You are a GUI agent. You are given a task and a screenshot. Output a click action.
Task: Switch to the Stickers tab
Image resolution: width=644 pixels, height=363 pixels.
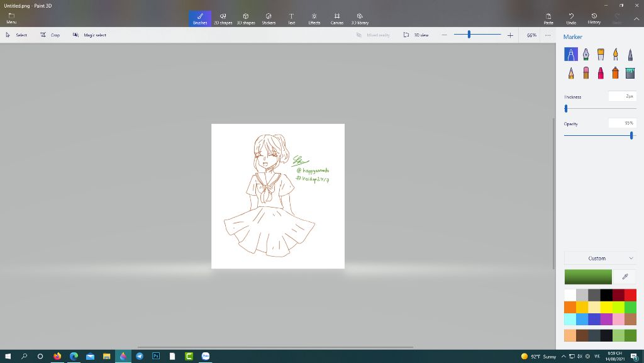click(269, 18)
